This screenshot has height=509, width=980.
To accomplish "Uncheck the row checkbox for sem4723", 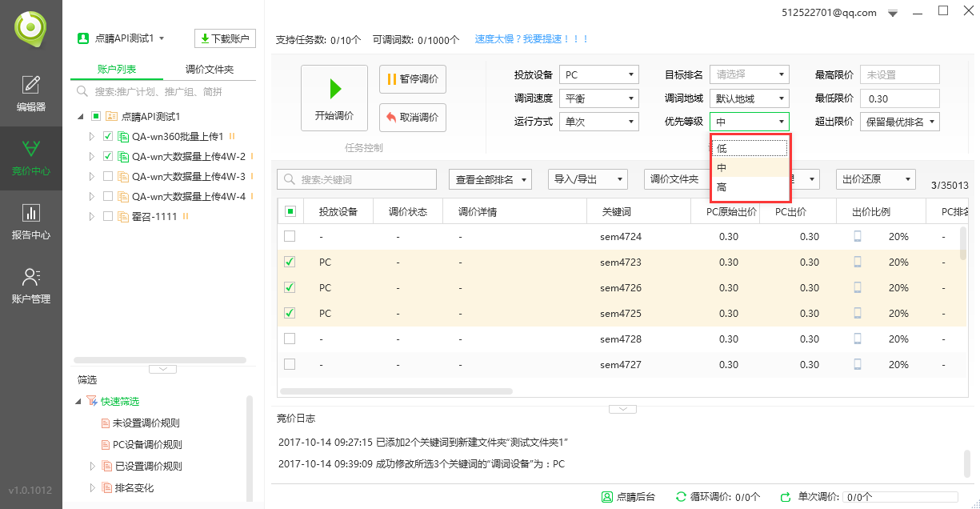I will click(x=290, y=262).
